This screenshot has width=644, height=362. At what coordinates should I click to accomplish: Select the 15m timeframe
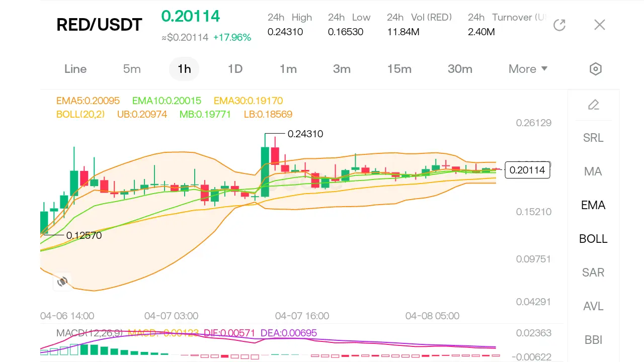399,69
